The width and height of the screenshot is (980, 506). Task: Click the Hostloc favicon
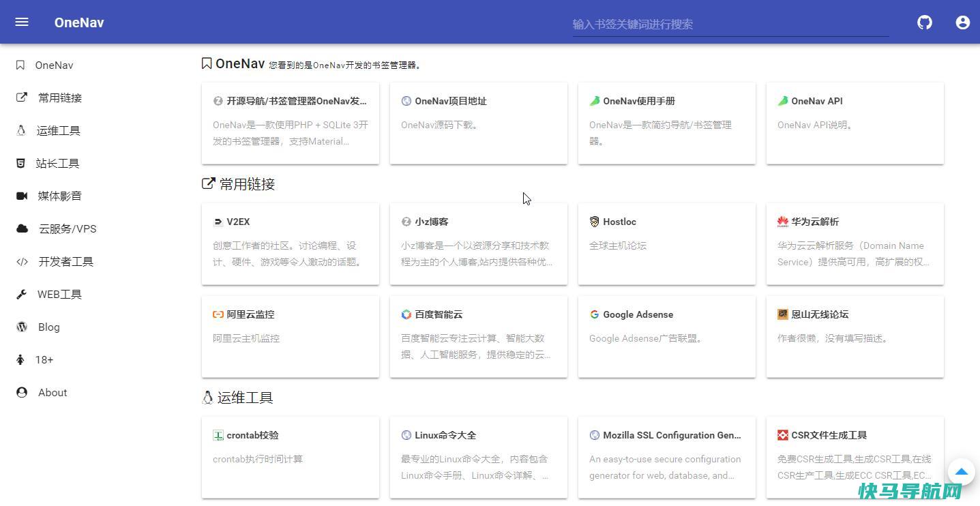pyautogui.click(x=595, y=222)
